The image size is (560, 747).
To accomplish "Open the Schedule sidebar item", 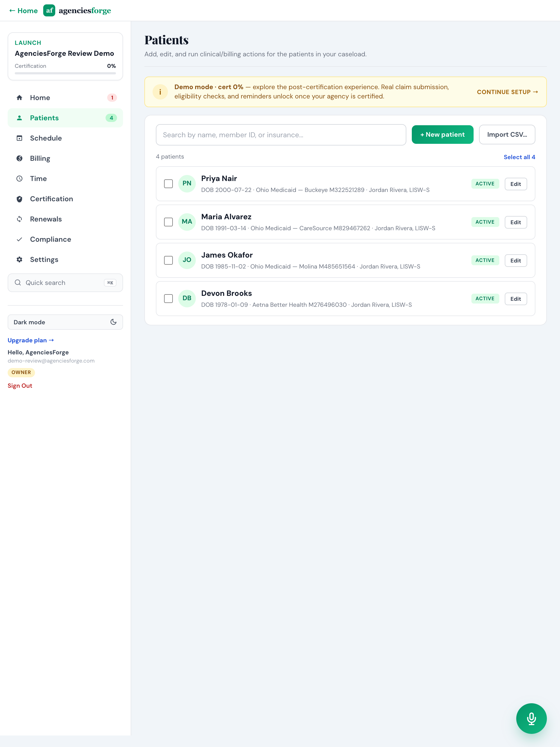I will coord(65,138).
